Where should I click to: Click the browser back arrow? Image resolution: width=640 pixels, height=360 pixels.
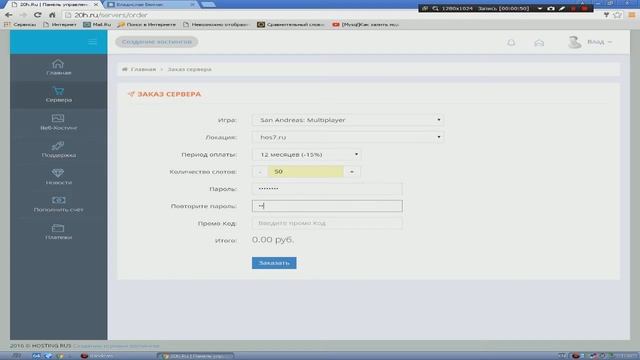9,15
